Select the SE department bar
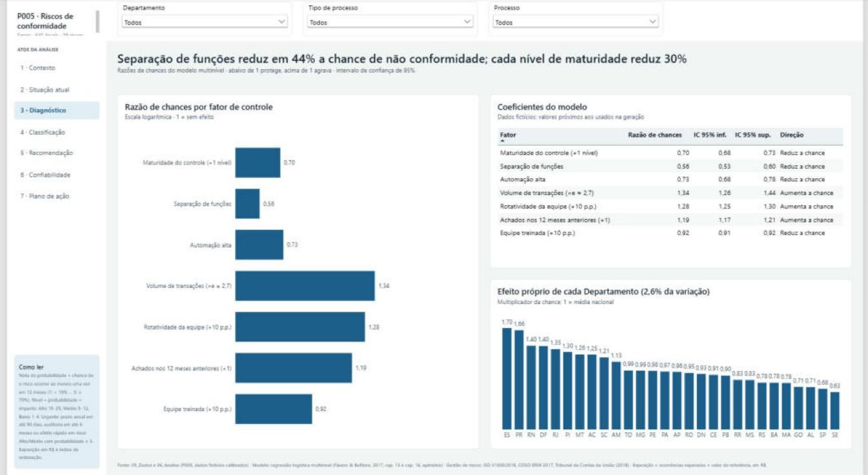 click(x=835, y=411)
